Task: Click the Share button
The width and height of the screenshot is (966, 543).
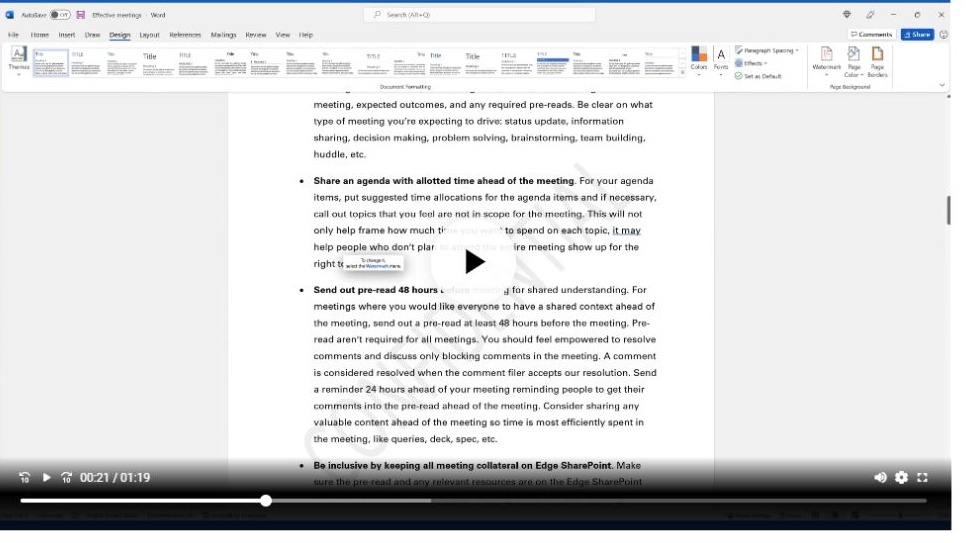Action: click(x=917, y=35)
